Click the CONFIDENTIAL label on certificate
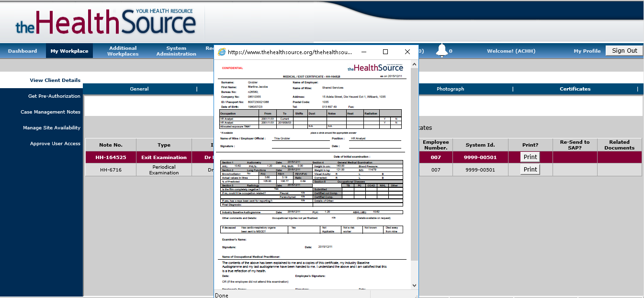 click(x=232, y=68)
